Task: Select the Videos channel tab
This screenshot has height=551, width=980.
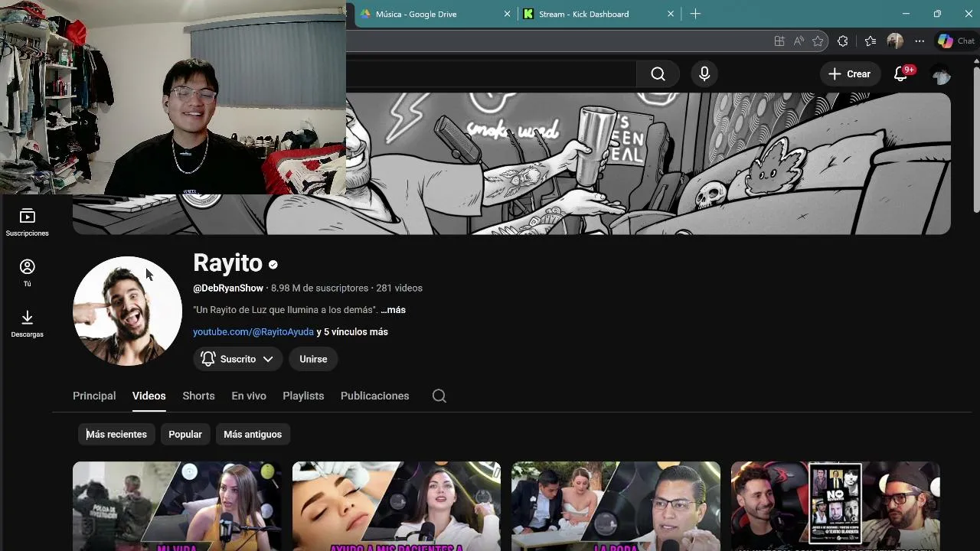Action: pyautogui.click(x=149, y=396)
